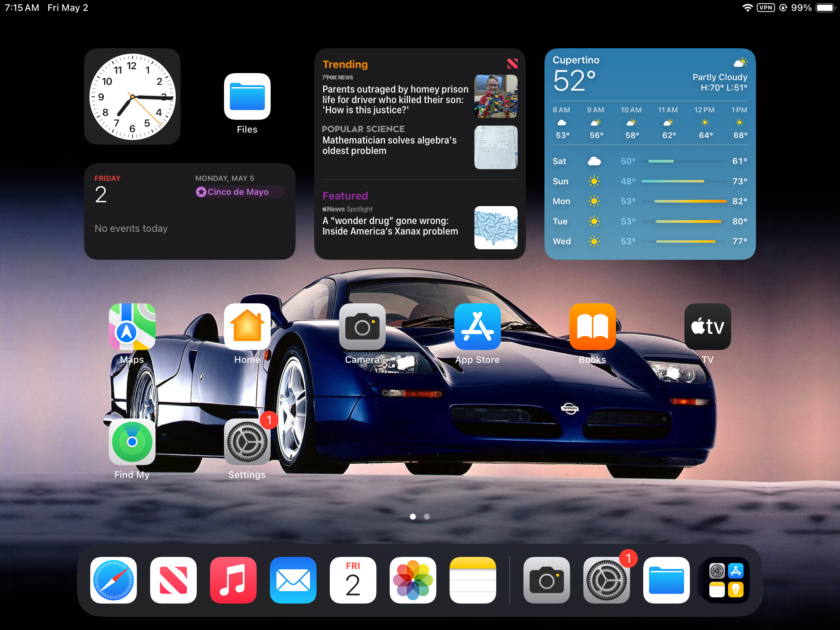Open the Find My app
The image size is (840, 630).
(132, 442)
